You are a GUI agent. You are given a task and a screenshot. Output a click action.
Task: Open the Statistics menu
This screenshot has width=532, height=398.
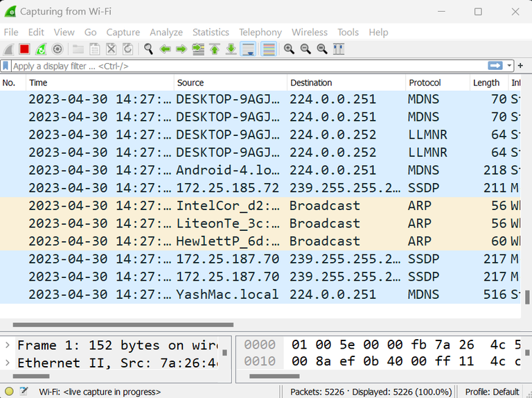[211, 33]
